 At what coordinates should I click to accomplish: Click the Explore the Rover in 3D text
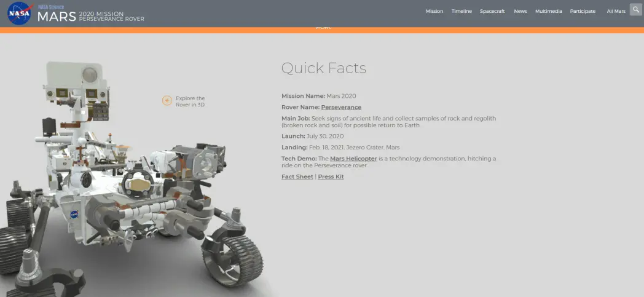click(x=190, y=101)
